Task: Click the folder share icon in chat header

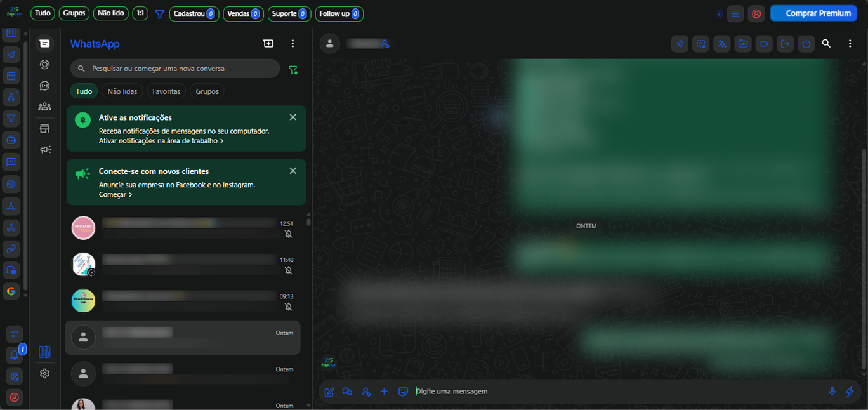Action: (x=743, y=44)
